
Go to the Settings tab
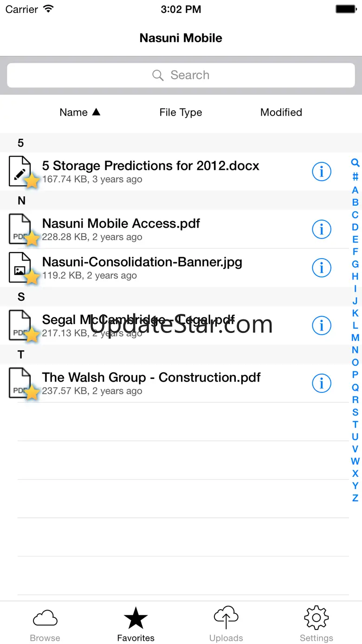[x=317, y=624]
